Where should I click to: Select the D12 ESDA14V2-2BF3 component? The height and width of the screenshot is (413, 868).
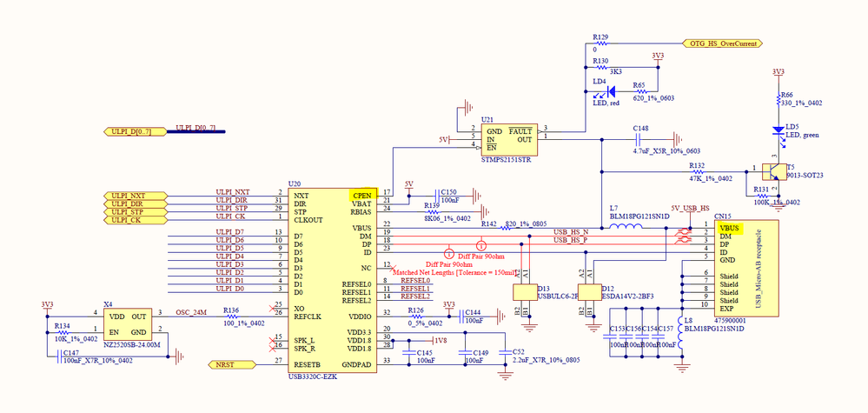(x=590, y=292)
